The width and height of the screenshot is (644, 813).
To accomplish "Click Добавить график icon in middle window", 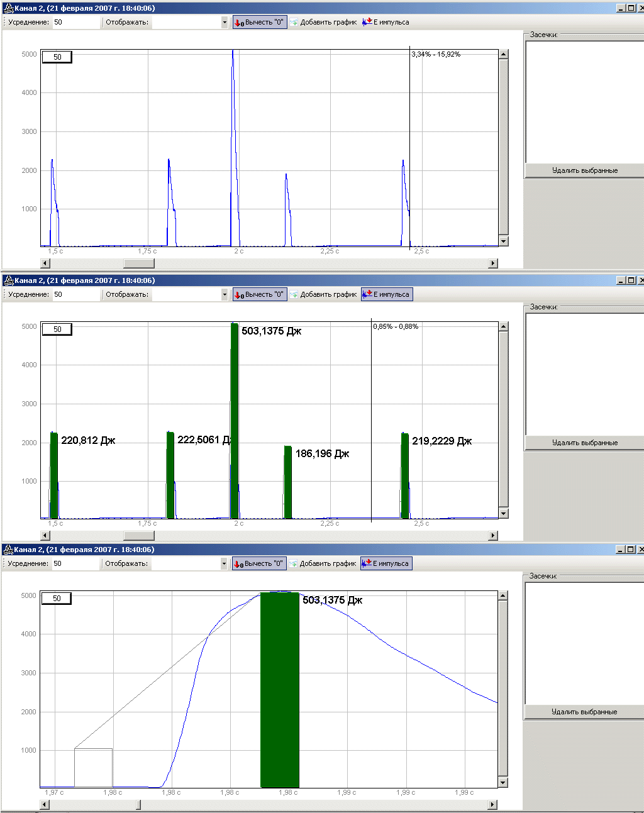I will 294,294.
